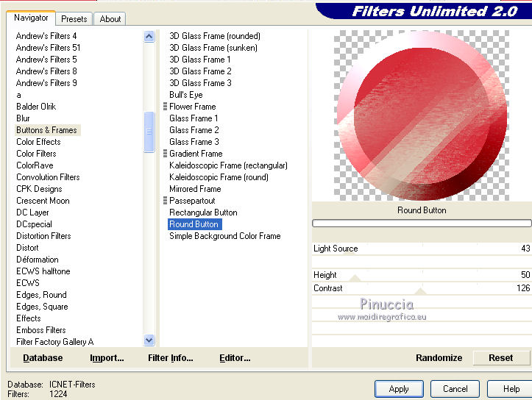Choose 3D Glass Frame (sunken) filter

pyautogui.click(x=213, y=48)
